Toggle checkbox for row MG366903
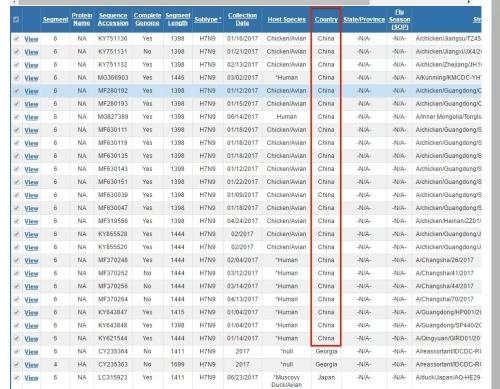This screenshot has height=389, width=500. pos(16,78)
